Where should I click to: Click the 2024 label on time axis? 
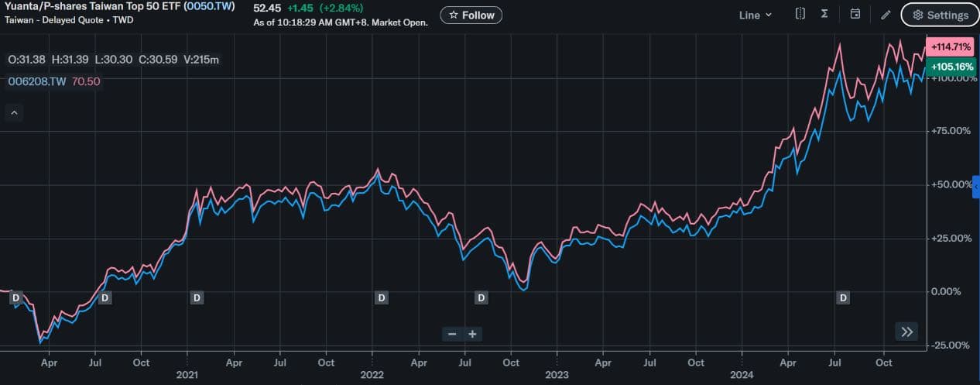[x=742, y=374]
